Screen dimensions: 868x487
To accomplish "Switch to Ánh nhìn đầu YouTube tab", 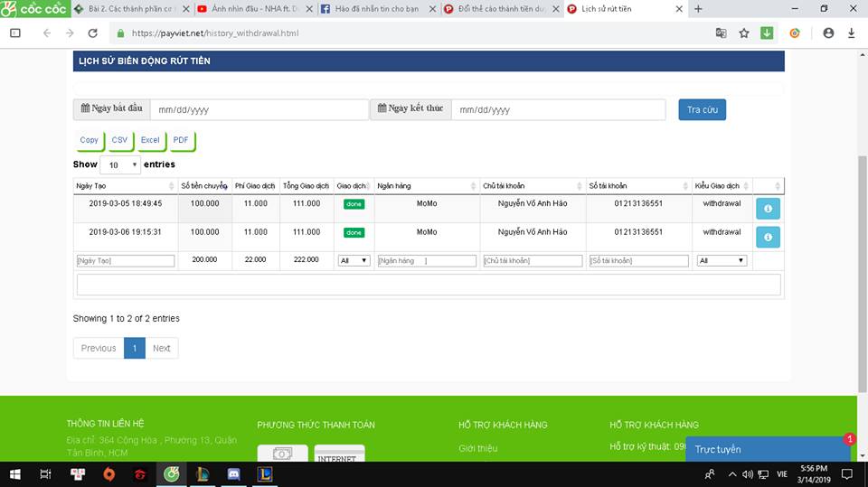I will pos(255,9).
